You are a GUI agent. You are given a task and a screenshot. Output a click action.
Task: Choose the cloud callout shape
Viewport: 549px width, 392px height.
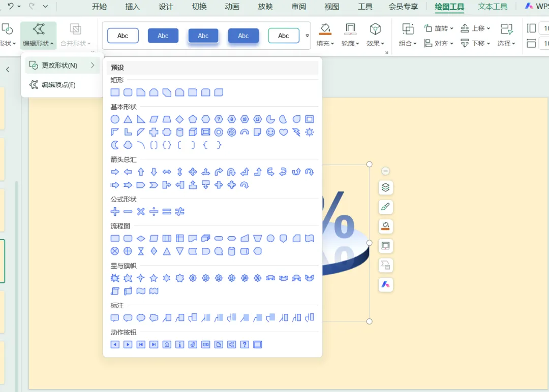click(154, 317)
